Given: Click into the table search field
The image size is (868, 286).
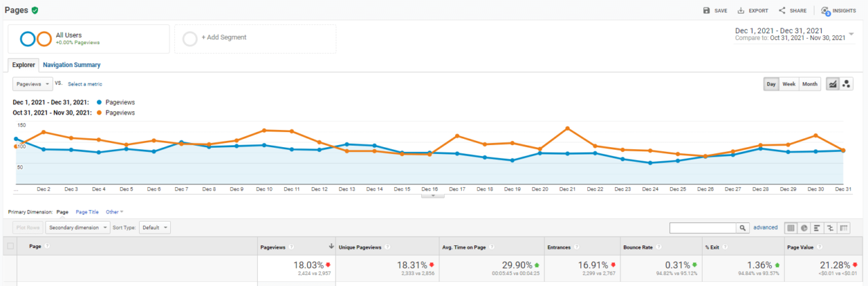Looking at the screenshot, I should click(x=703, y=228).
